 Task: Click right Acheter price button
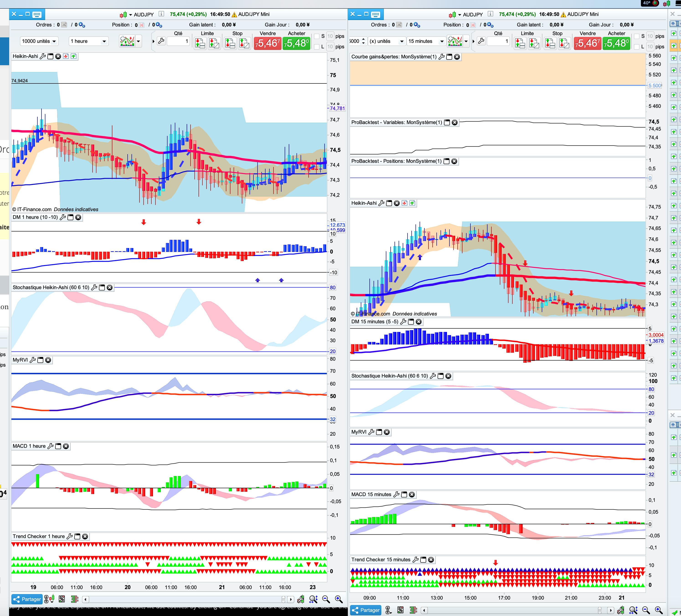(616, 43)
